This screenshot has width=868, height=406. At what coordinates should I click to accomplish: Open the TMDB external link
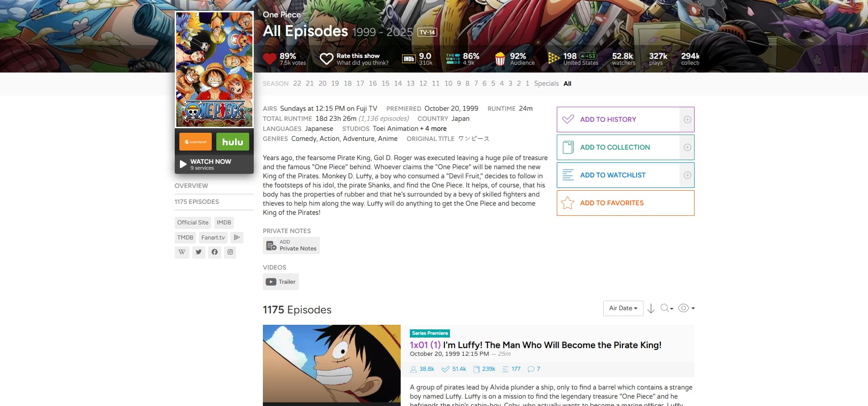185,237
